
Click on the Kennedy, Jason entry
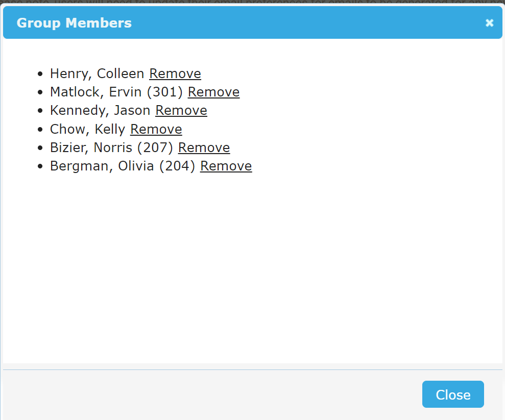click(x=100, y=110)
